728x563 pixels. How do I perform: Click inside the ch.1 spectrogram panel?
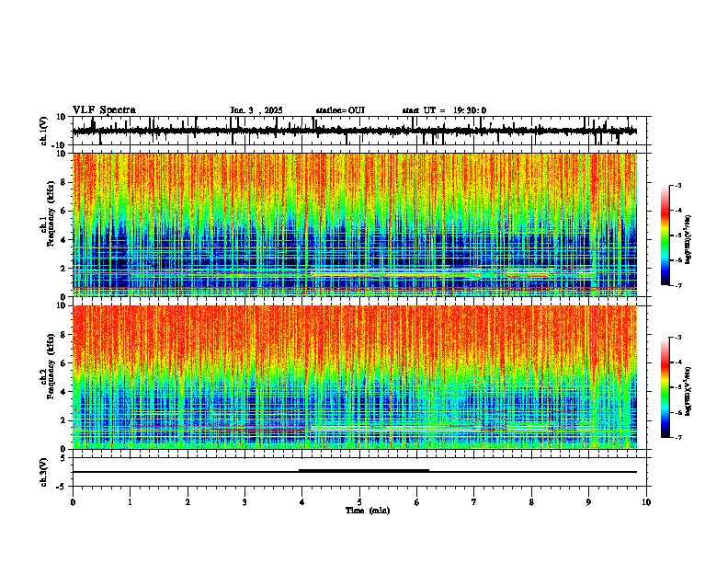pos(355,224)
